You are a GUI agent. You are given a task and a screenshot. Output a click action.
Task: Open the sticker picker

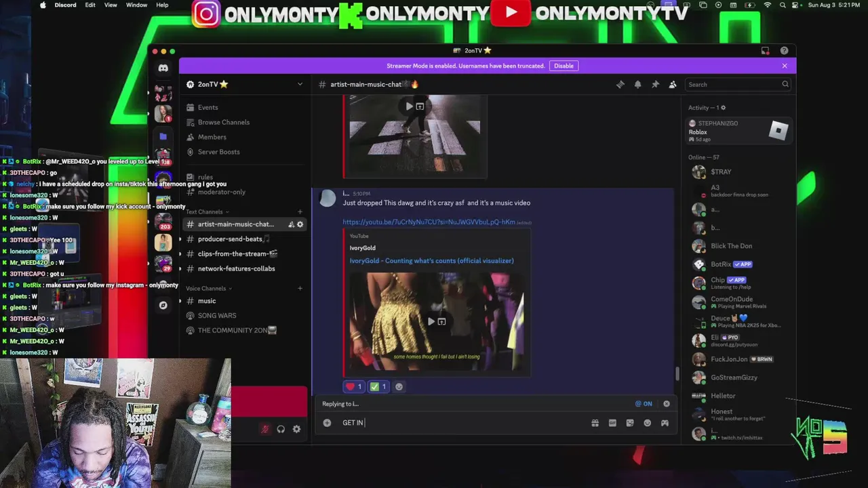point(630,423)
